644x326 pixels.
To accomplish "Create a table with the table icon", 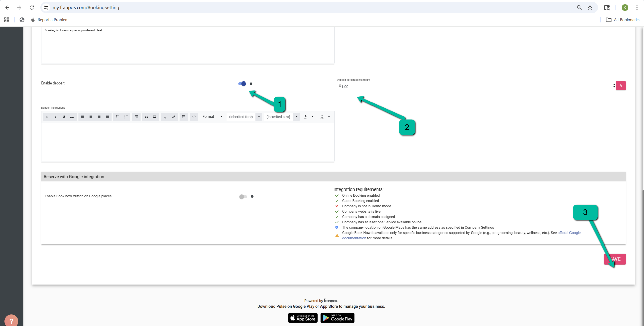I will (x=184, y=117).
